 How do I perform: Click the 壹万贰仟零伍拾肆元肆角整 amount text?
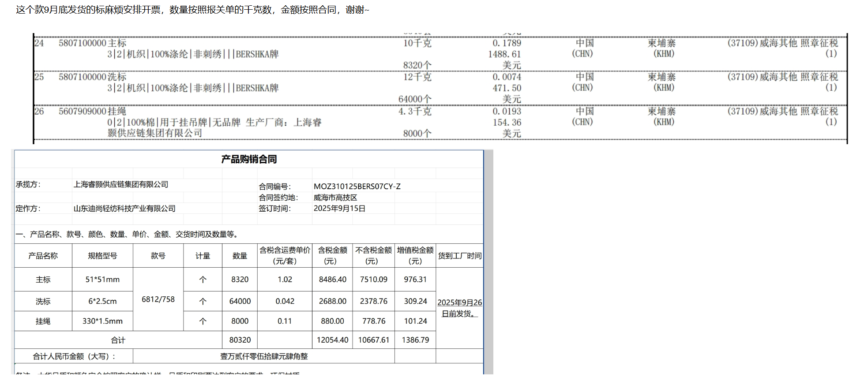point(264,356)
